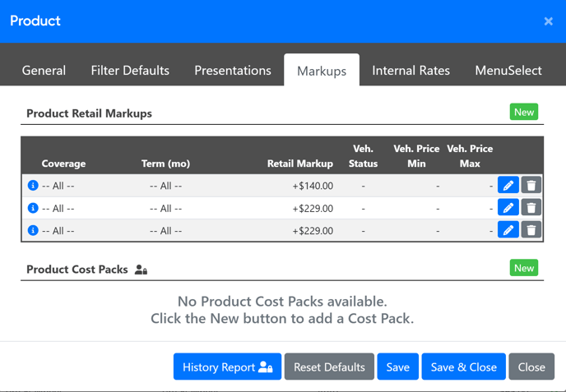The height and width of the screenshot is (392, 566).
Task: Show info for first markup row
Action: pos(33,186)
